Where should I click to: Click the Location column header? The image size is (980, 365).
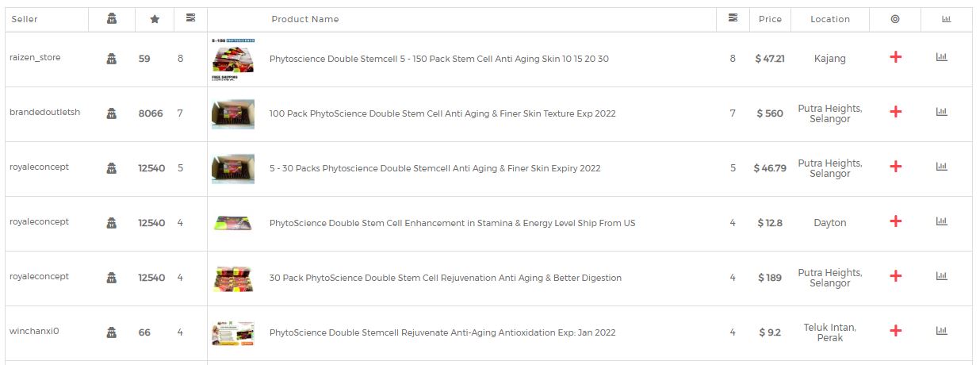coord(829,19)
